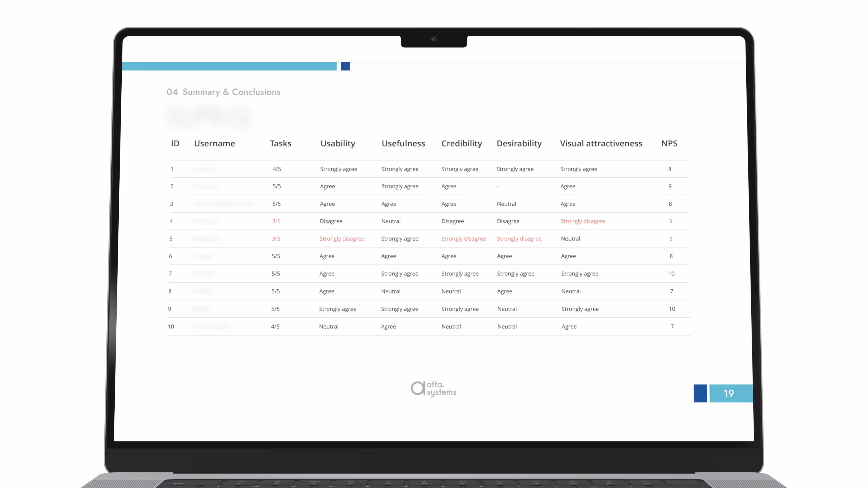The width and height of the screenshot is (868, 488).
Task: Click the dark blue square near page number
Action: [x=700, y=393]
